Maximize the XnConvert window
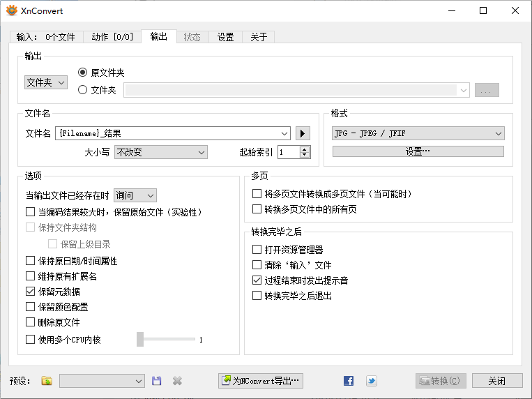The width and height of the screenshot is (532, 399). point(483,10)
